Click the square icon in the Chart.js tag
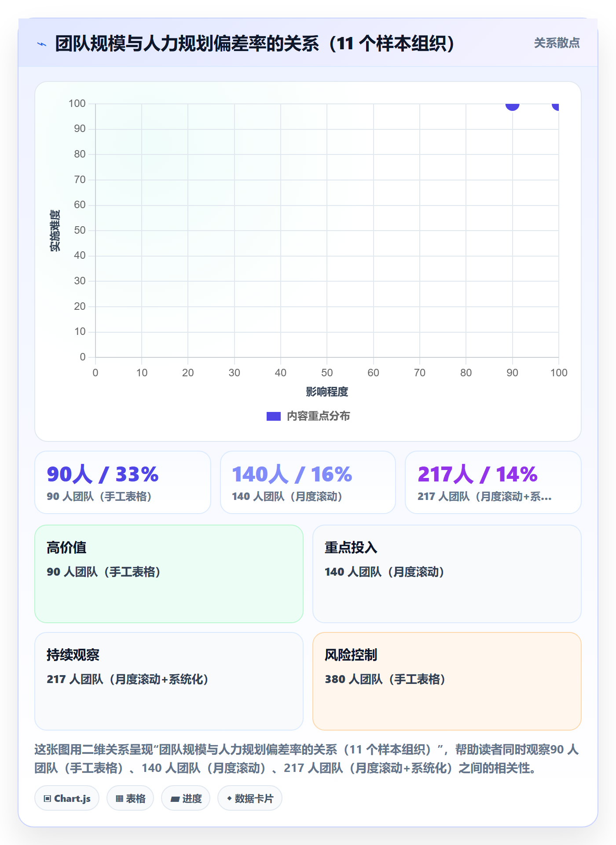 point(48,798)
